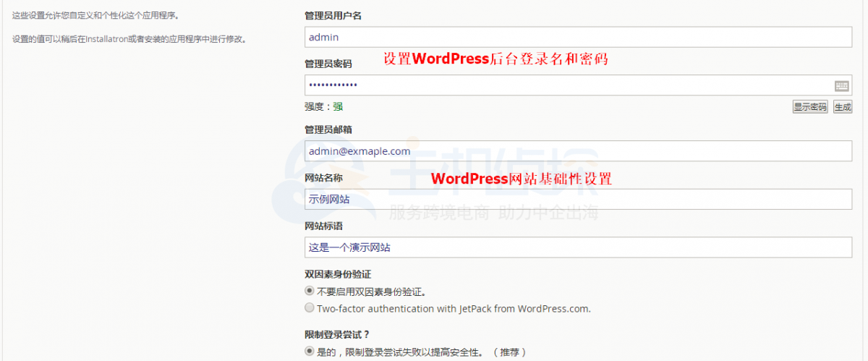
Task: Click the text about modifying settings in Installatron
Action: (x=129, y=39)
